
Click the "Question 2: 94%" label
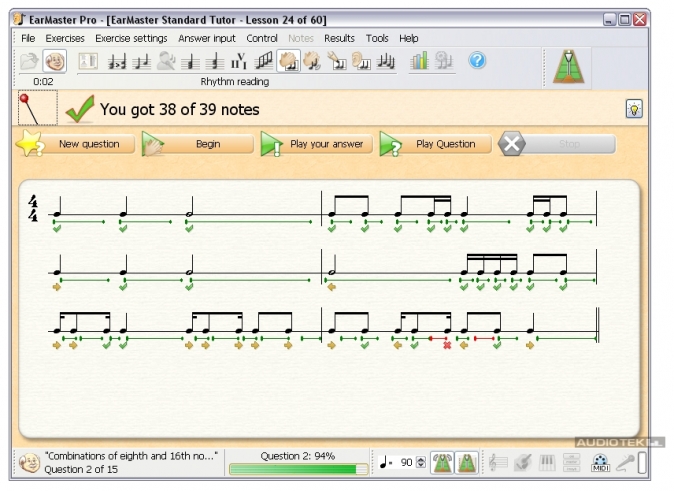point(297,456)
